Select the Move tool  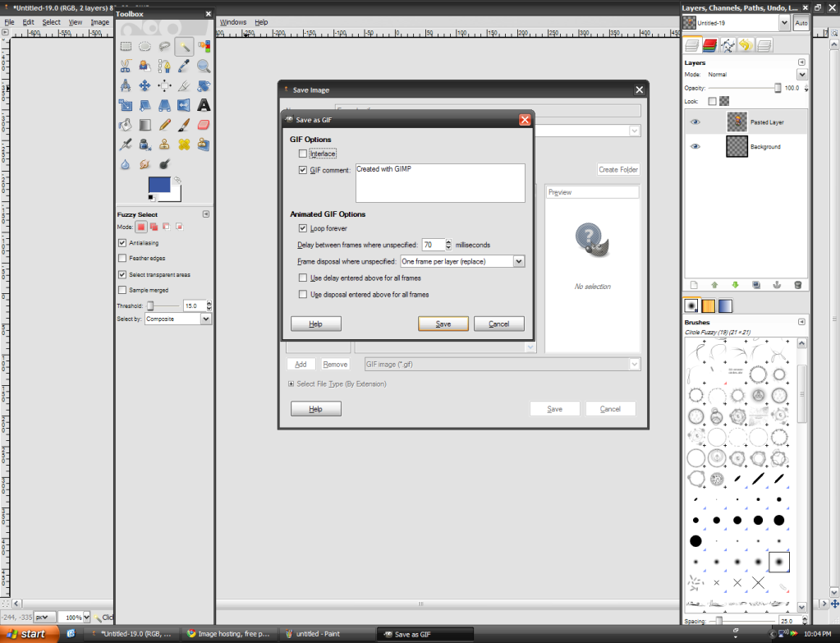tap(146, 85)
